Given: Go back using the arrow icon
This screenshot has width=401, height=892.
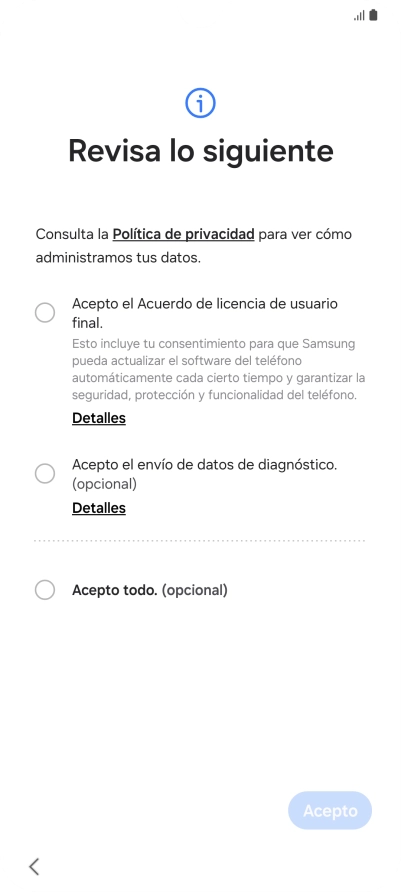Looking at the screenshot, I should click(x=34, y=866).
